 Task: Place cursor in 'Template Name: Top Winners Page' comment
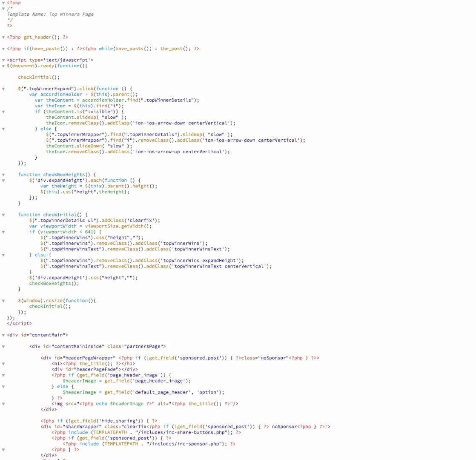(x=50, y=14)
